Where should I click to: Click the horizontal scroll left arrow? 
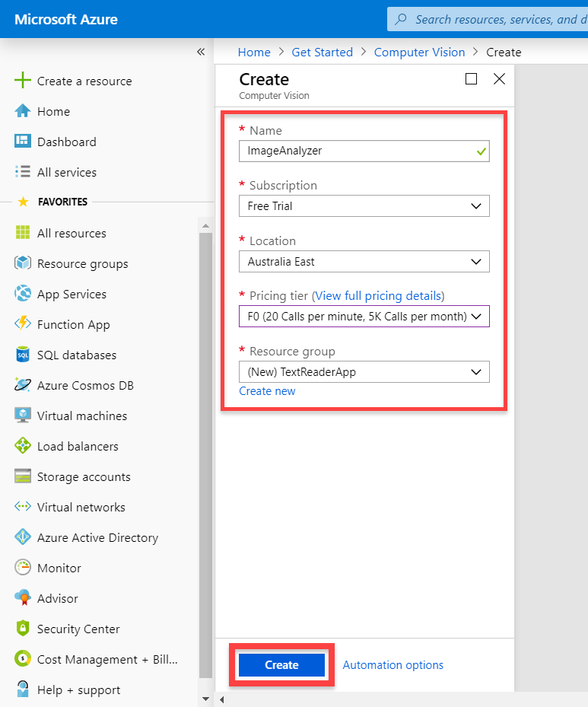coord(222,700)
